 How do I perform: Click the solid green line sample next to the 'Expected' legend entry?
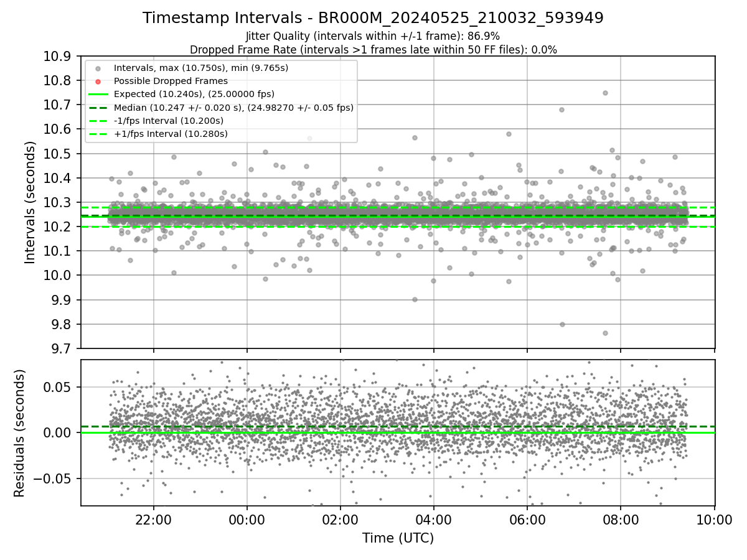point(99,94)
